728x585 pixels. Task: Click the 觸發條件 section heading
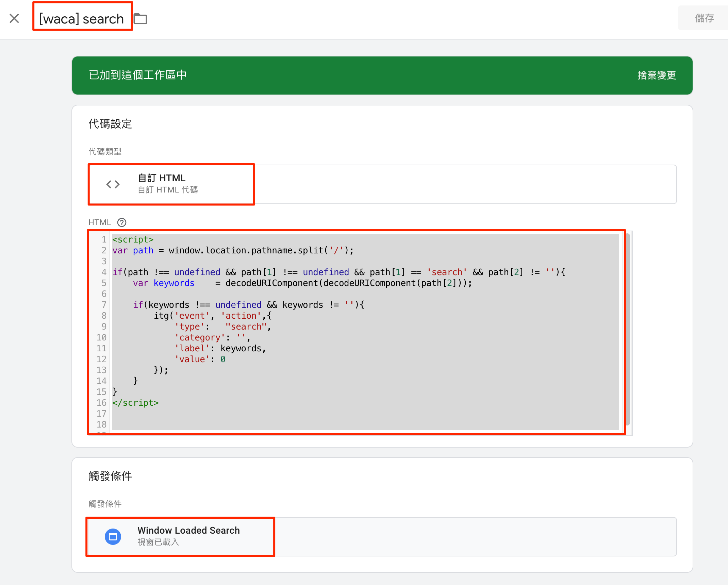pos(110,476)
